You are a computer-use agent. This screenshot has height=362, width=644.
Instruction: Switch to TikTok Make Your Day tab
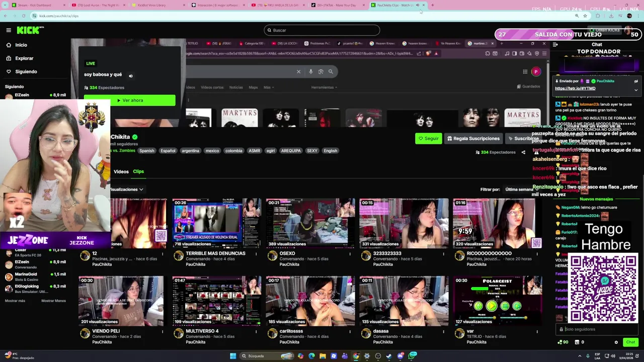click(339, 5)
